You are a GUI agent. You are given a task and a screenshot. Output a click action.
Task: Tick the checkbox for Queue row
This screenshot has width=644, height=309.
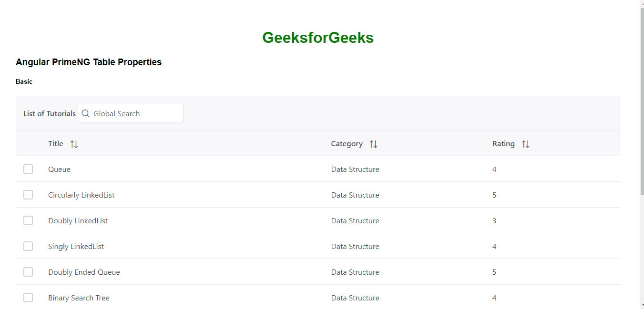point(28,169)
